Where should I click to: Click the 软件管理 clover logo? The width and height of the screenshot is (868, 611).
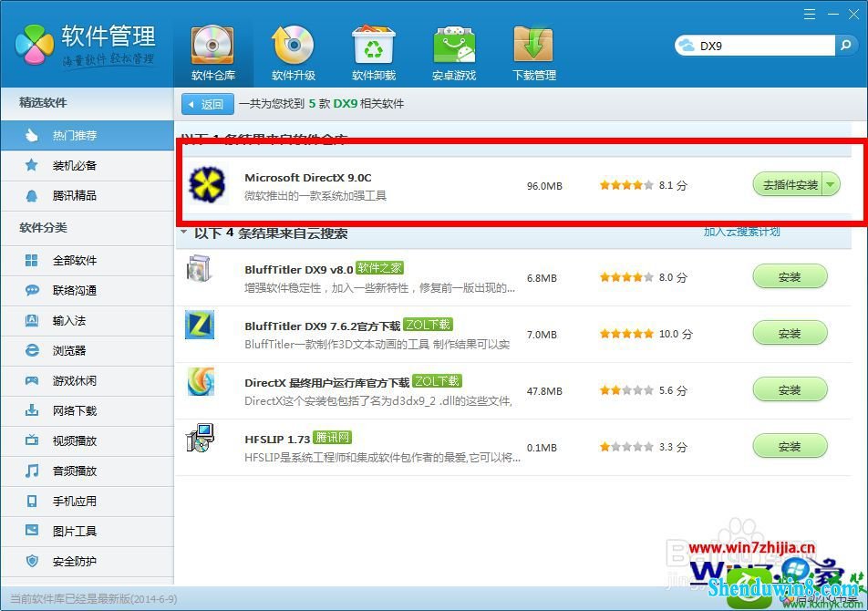pyautogui.click(x=35, y=45)
